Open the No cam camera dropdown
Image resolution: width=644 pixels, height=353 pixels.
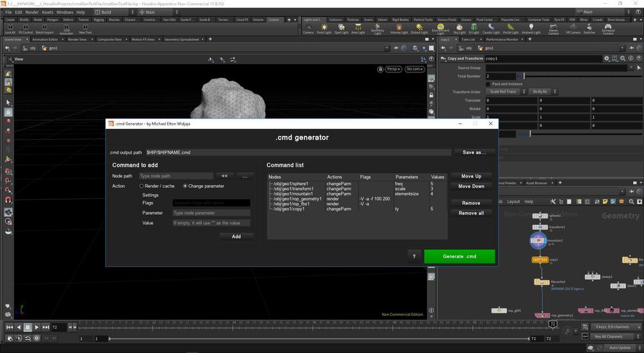(x=415, y=69)
